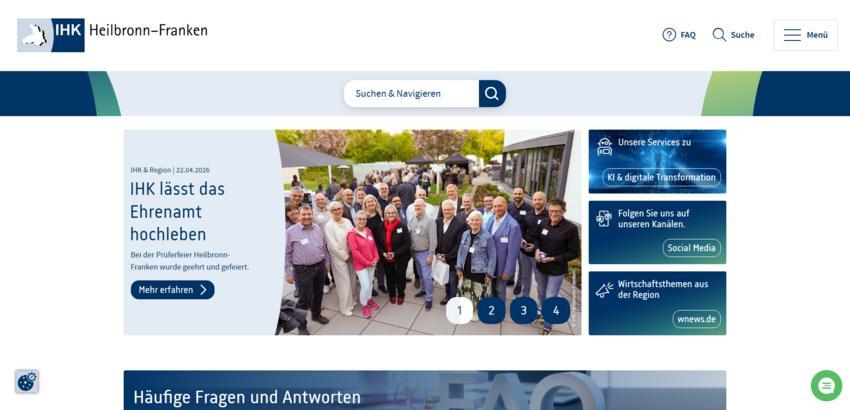Show carousel slide 3

tap(524, 311)
